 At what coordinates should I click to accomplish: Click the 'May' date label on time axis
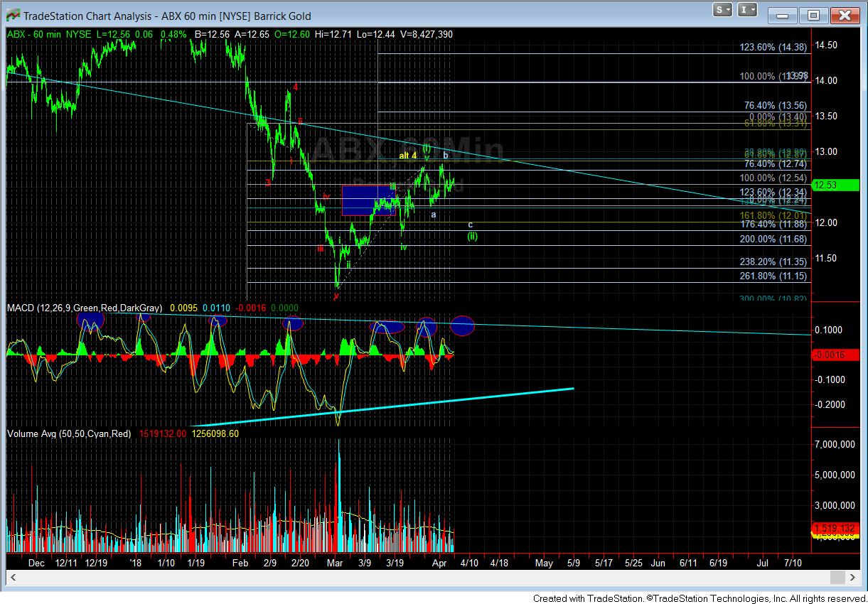(x=544, y=563)
